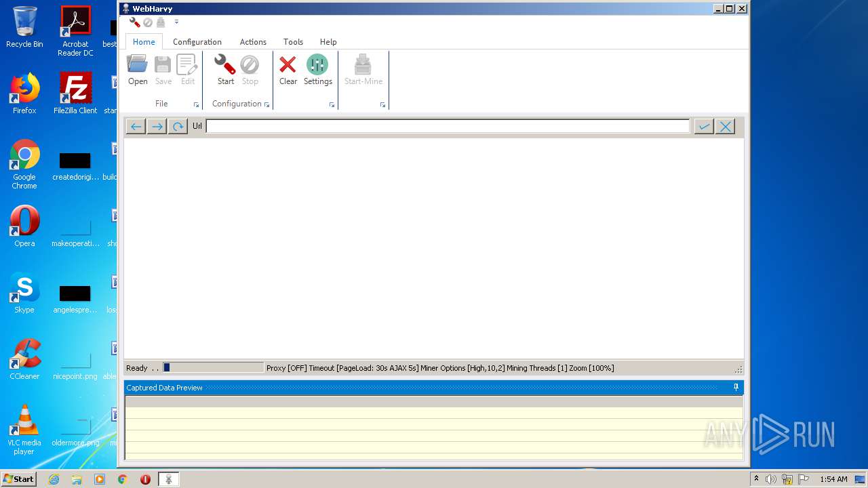
Task: Select CCleaner desktop icon
Action: coord(24,359)
